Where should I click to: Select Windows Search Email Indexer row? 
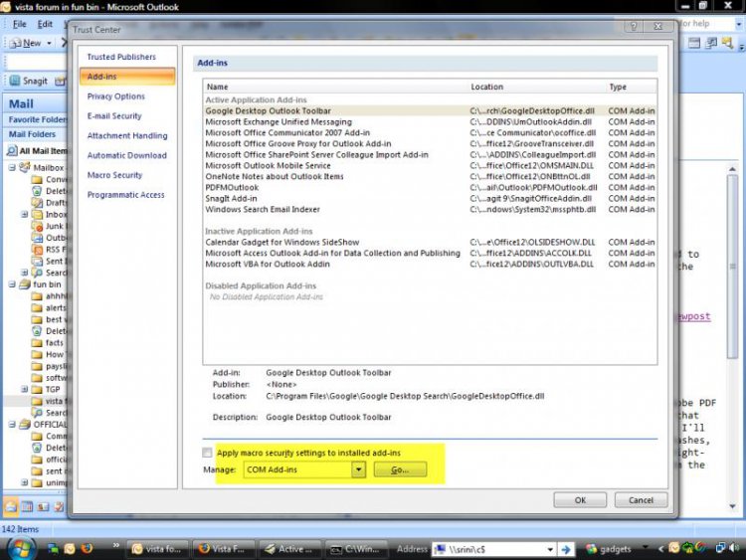click(430, 209)
